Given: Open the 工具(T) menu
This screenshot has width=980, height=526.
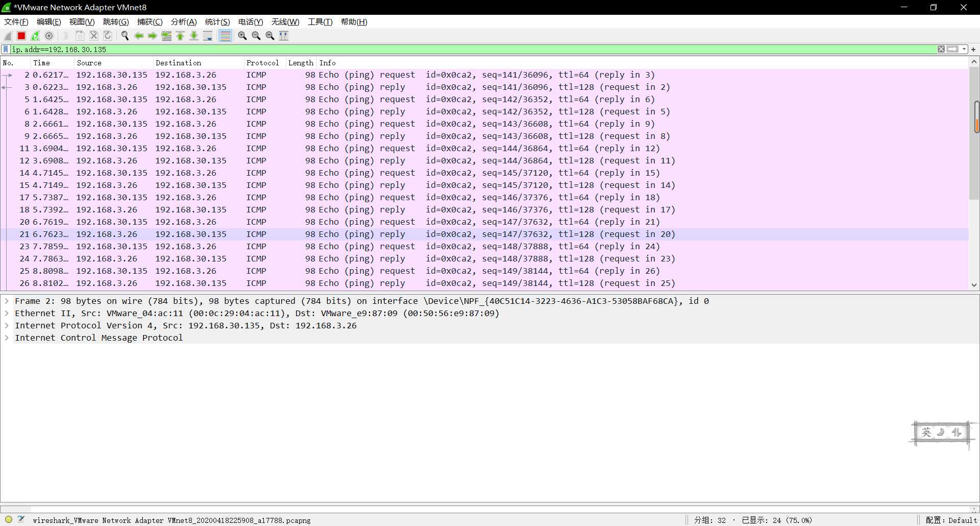Looking at the screenshot, I should point(320,22).
